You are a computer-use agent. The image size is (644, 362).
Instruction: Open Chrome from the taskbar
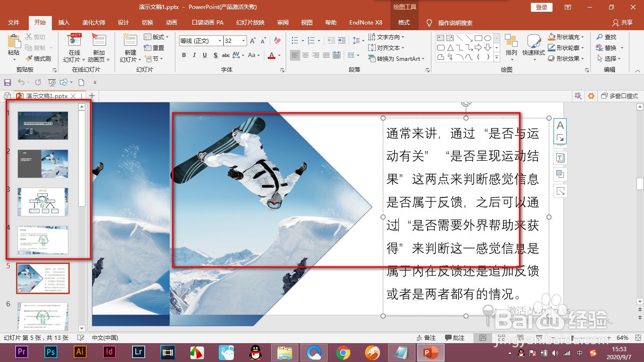[343, 353]
